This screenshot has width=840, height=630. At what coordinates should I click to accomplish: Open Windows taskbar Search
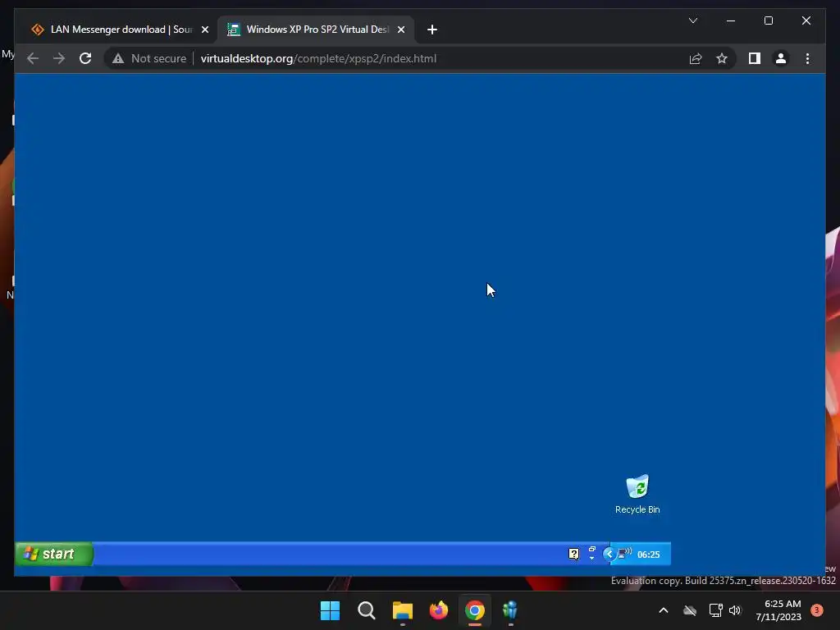(x=367, y=610)
